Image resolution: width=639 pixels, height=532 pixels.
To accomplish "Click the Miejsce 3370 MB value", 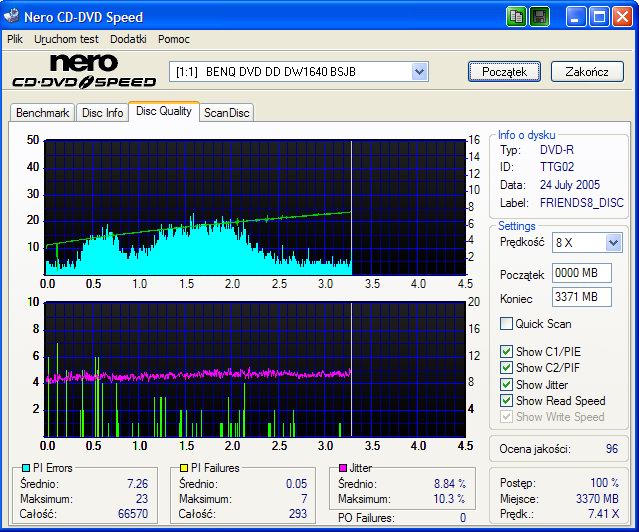I will point(597,498).
